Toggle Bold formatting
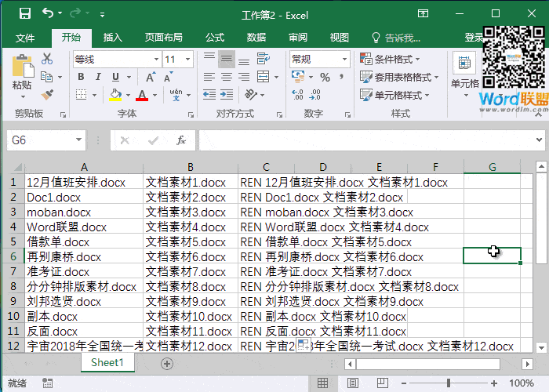 pyautogui.click(x=81, y=77)
